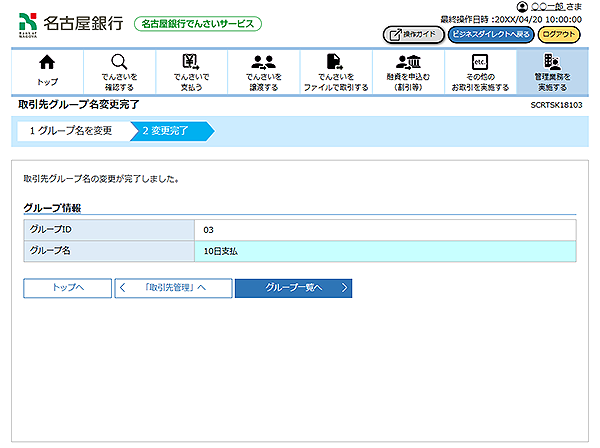This screenshot has width=600, height=448.
Task: Return via 「取引先管理」へ button
Action: tap(173, 288)
